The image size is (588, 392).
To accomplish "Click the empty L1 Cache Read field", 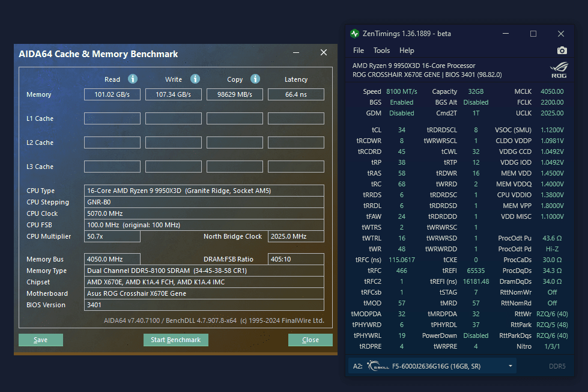I will pos(112,118).
